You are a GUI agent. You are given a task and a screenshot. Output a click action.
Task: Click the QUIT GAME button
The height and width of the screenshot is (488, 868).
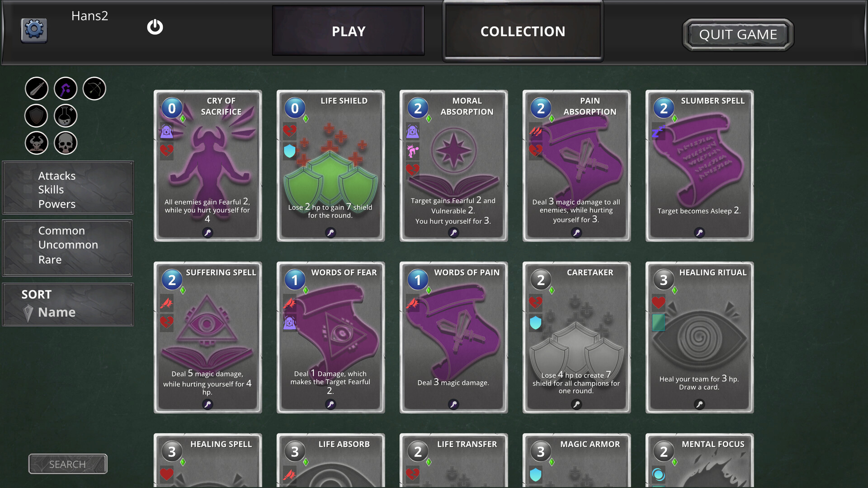tap(738, 35)
